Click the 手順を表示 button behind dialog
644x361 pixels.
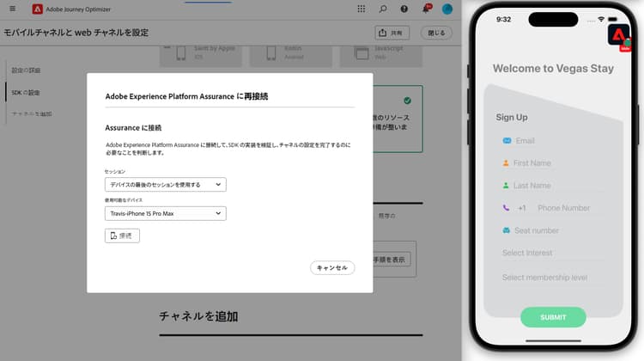pos(390,260)
